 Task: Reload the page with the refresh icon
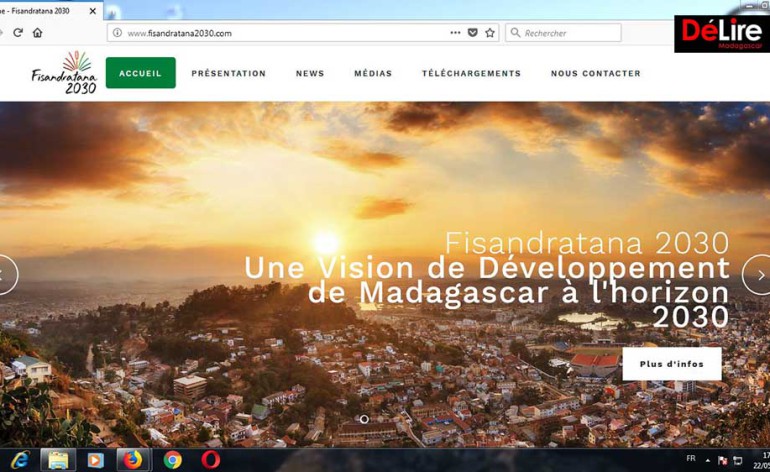pos(18,33)
